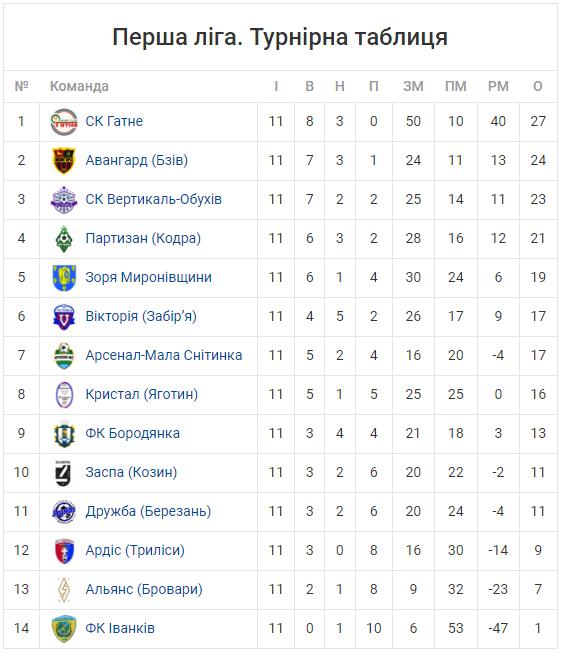Screen dimensions: 563x652
Task: Follow the СК Гатне team name link
Action: [x=114, y=121]
